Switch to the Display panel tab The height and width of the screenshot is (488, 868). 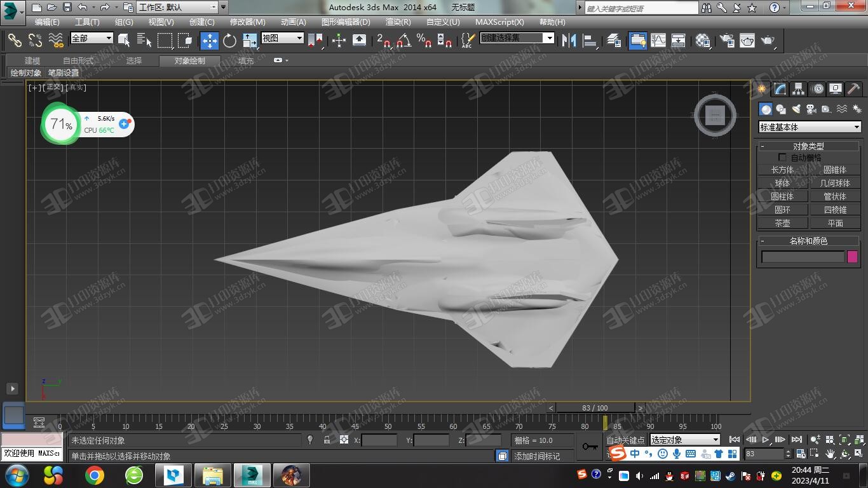836,89
